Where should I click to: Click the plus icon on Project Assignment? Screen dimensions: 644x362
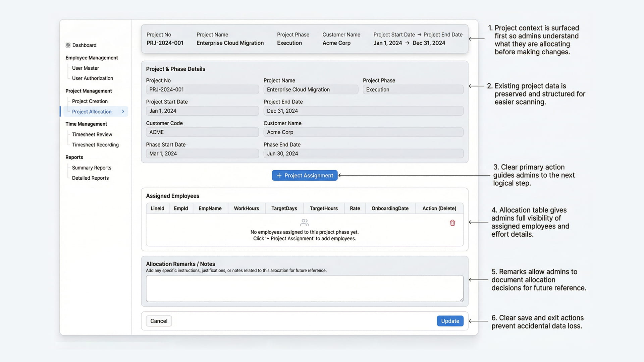point(279,175)
